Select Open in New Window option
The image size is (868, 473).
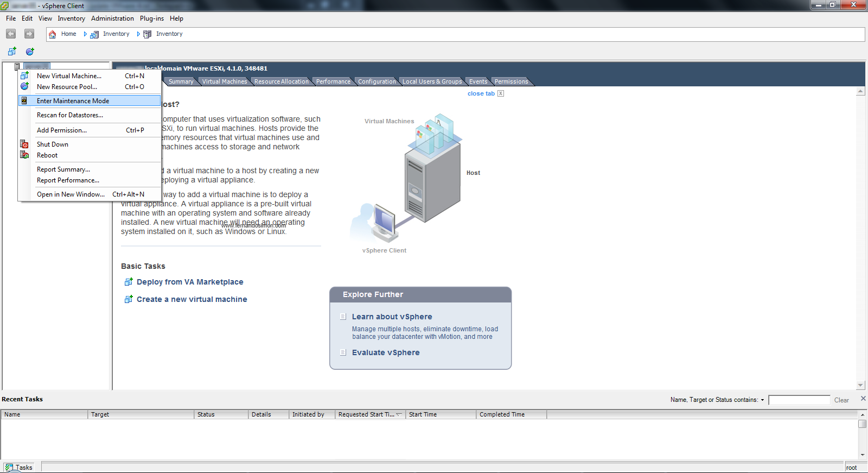90,194
